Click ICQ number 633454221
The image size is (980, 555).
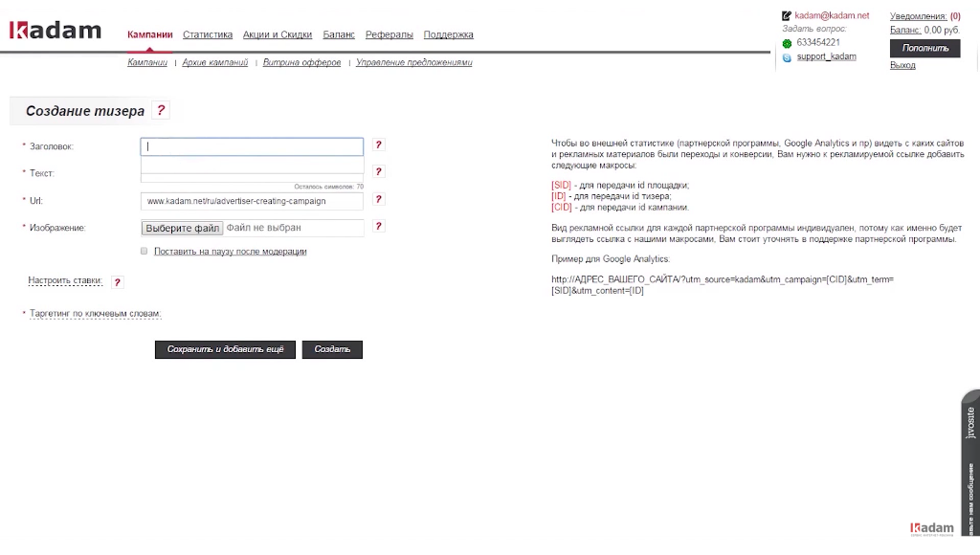818,42
